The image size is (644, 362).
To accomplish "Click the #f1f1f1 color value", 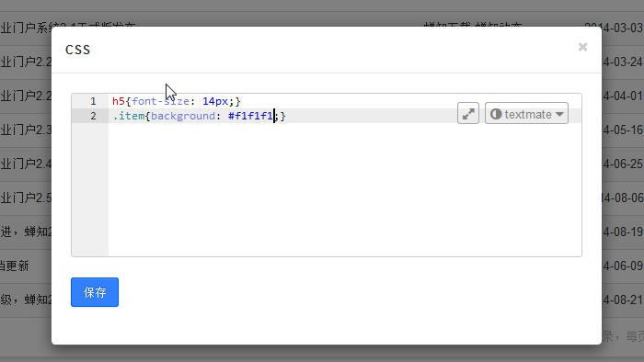I will pyautogui.click(x=250, y=116).
